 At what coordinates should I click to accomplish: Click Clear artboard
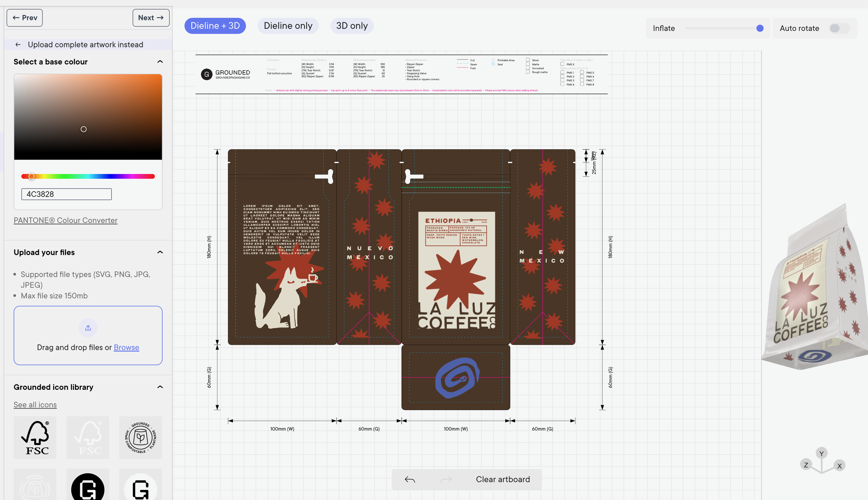(x=503, y=479)
